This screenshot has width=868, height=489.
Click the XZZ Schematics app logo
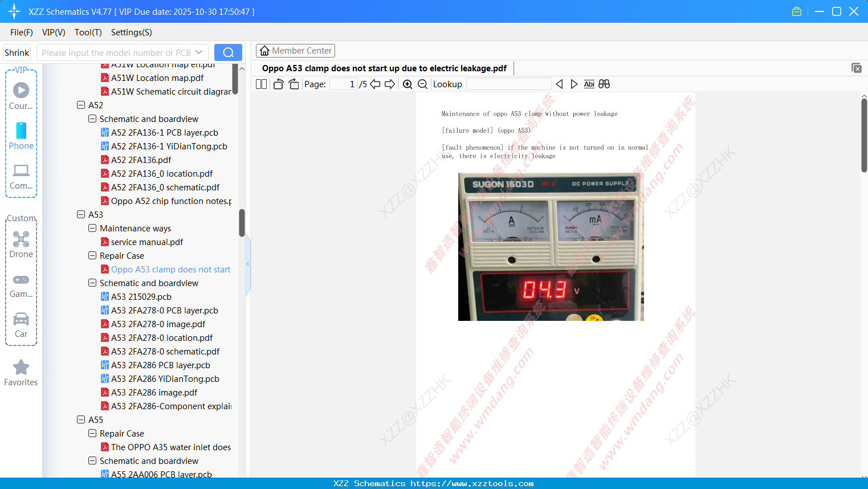click(x=14, y=11)
